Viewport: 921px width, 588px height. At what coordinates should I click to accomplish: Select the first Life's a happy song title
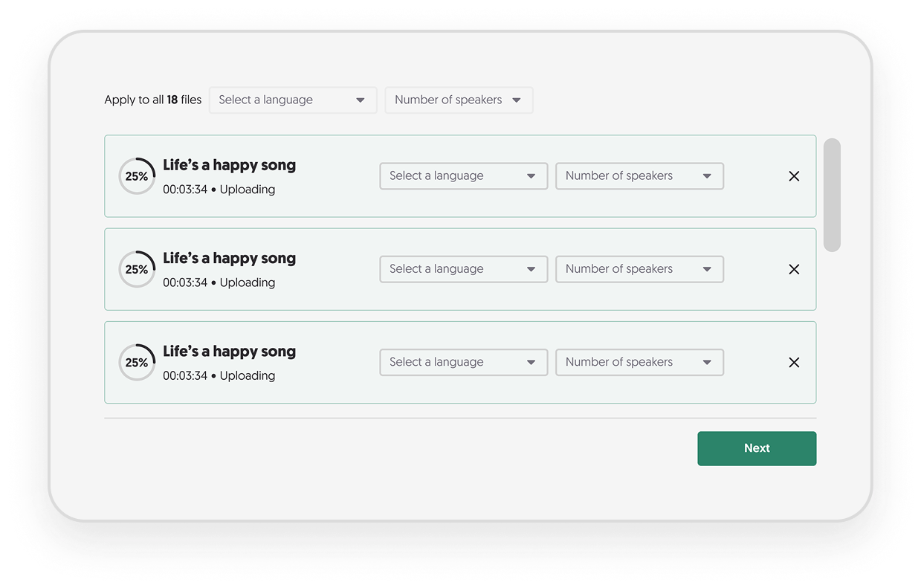click(229, 165)
